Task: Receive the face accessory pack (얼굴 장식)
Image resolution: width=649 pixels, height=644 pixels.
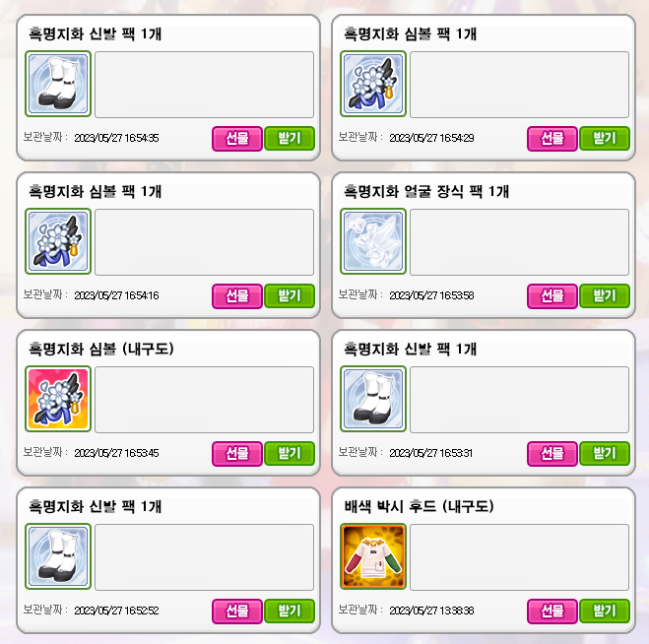Action: (605, 296)
